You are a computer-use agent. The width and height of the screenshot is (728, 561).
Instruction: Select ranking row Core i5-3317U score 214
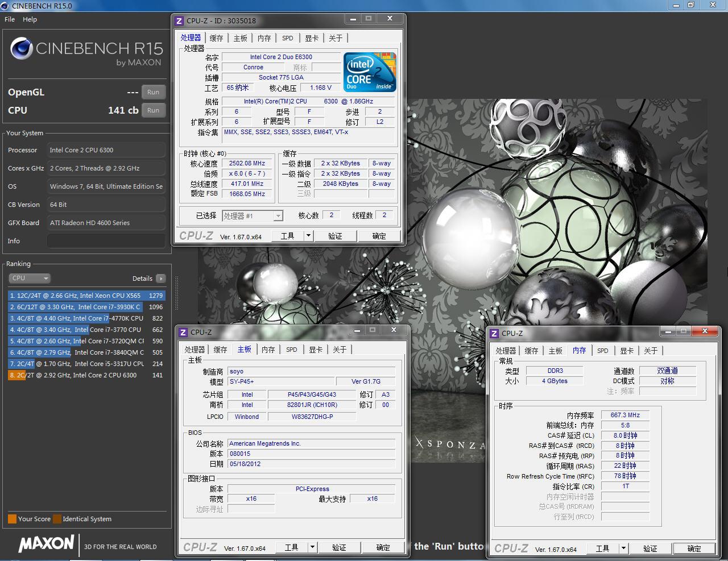(x=86, y=364)
